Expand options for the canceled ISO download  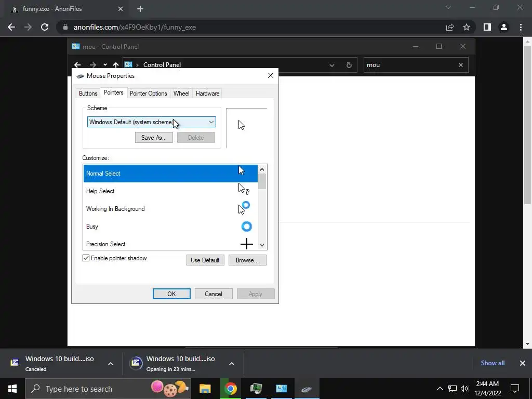[x=110, y=364]
